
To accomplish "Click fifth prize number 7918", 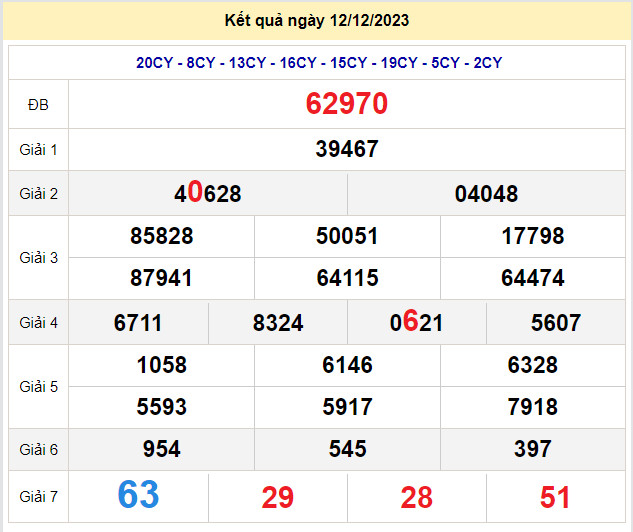I will (533, 407).
